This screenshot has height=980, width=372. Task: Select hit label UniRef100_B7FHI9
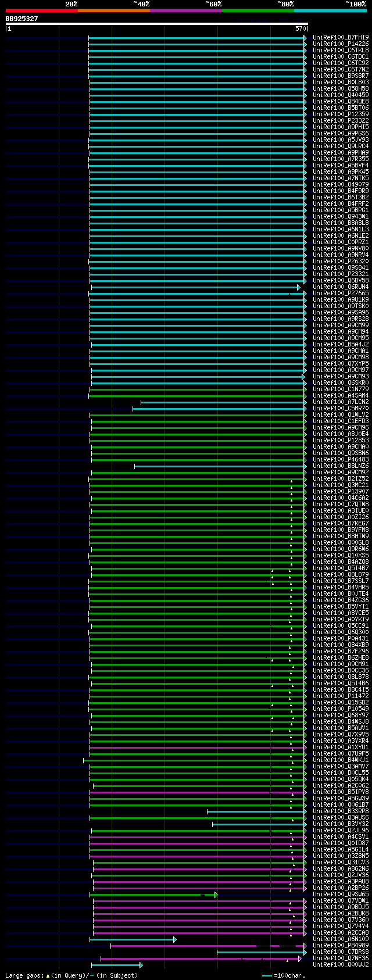coord(341,37)
